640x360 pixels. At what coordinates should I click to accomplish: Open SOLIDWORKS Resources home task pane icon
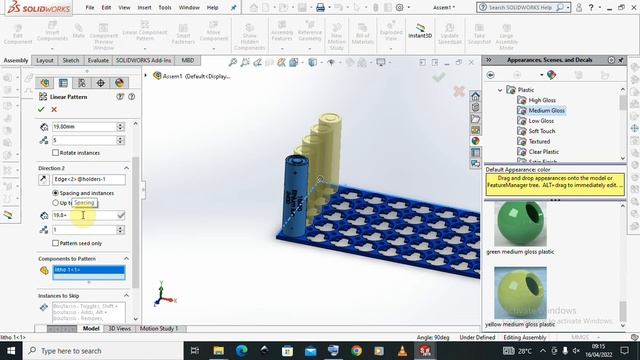(475, 96)
